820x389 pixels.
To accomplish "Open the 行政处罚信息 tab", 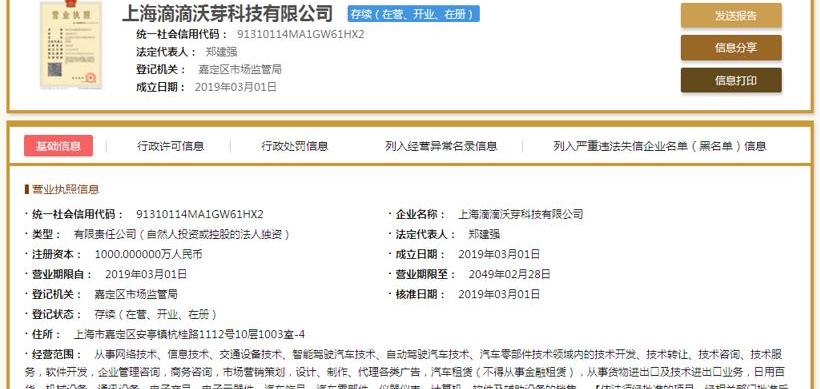I will (294, 146).
